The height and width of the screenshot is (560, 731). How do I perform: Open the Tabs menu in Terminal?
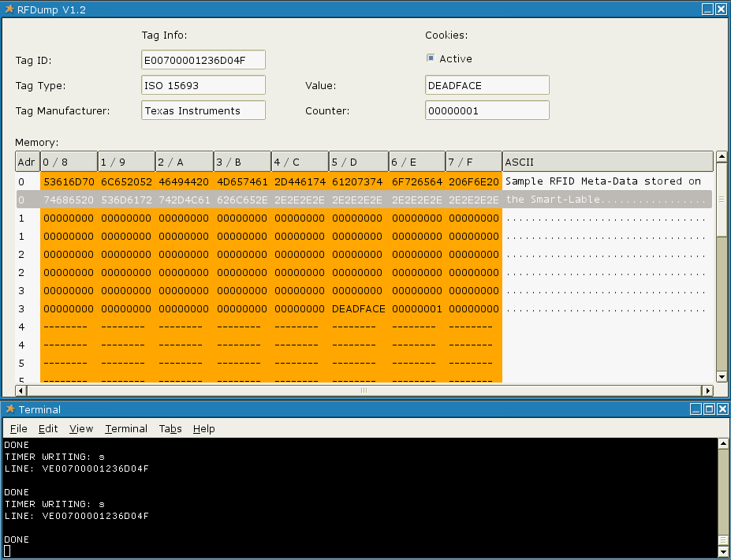[x=170, y=428]
